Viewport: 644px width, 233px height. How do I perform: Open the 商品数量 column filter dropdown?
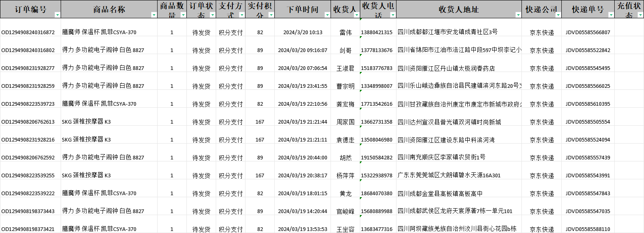[x=183, y=15]
